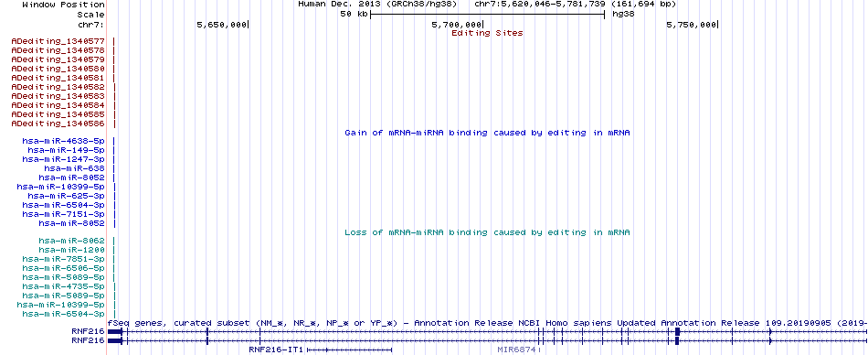Select the hsa-miR-4735-5p label
The width and height of the screenshot is (868, 355).
(64, 286)
